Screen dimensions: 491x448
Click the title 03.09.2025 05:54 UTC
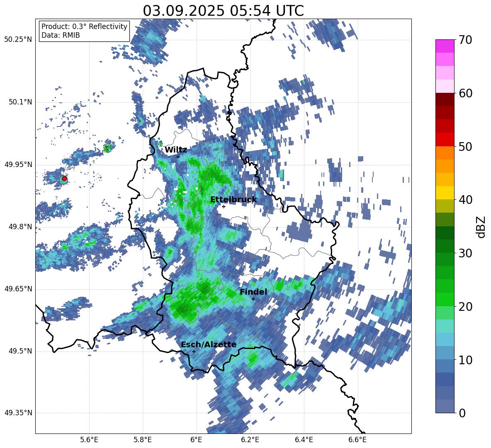coord(223,11)
